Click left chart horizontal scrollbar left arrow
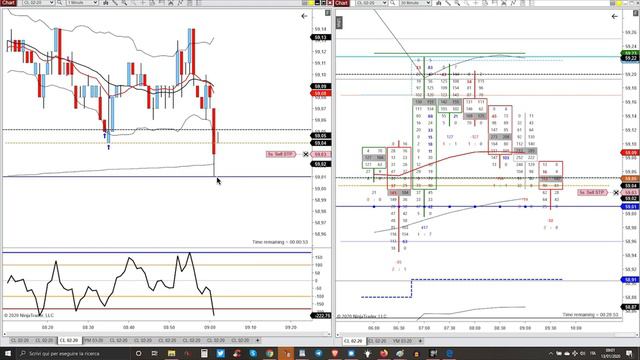The width and height of the screenshot is (640, 360). tap(4, 333)
